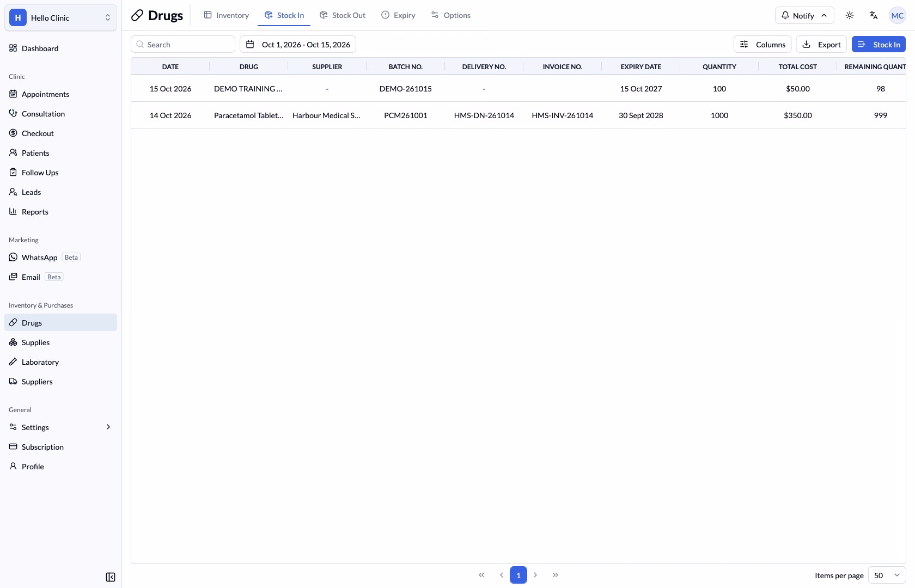Sort by EXPIRY DATE column
The width and height of the screenshot is (915, 588).
coord(641,66)
